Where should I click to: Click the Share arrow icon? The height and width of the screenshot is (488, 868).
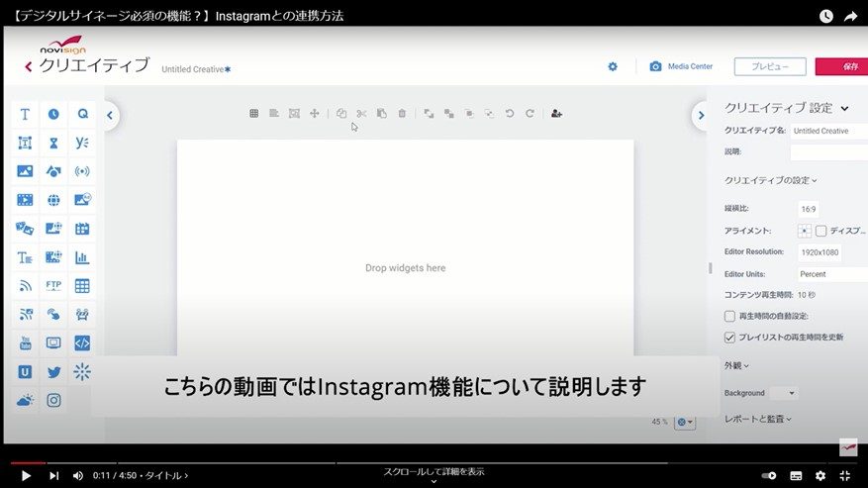850,16
